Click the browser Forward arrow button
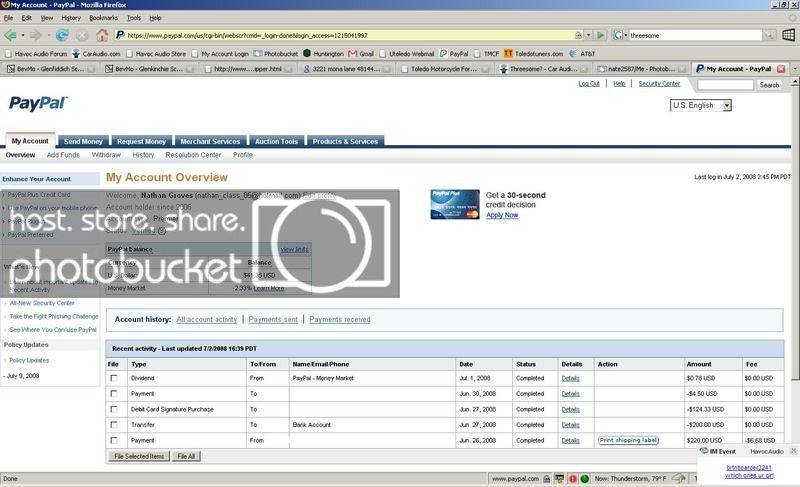The width and height of the screenshot is (800, 487). point(35,35)
